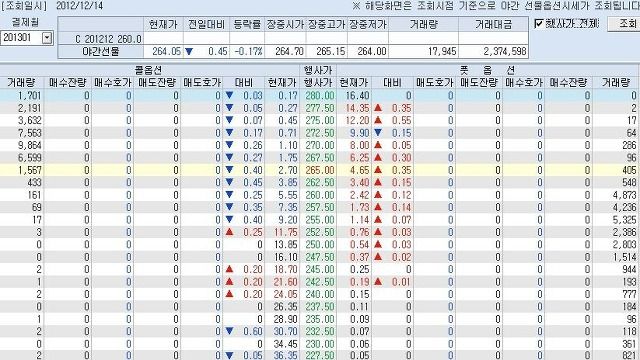Click put option current price 9.90
Viewport: 640px width, 360px height.
pyautogui.click(x=354, y=133)
